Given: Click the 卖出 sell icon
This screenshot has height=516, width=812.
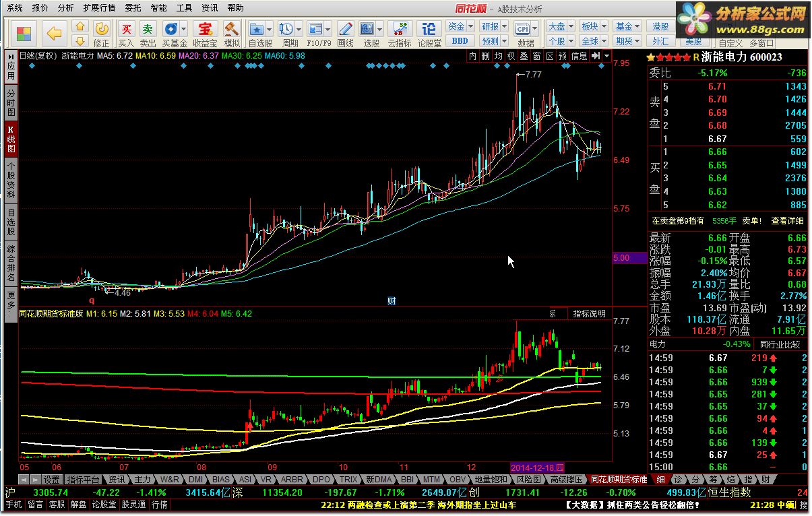Looking at the screenshot, I should point(148,33).
